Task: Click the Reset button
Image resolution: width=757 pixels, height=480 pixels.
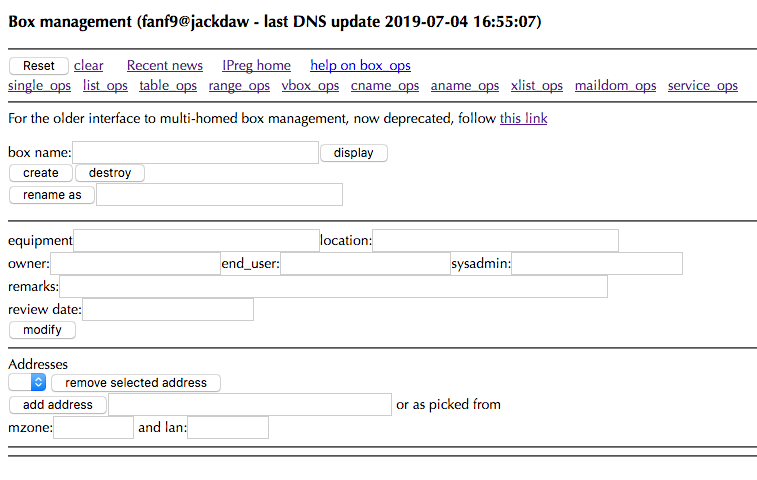Action: [x=39, y=66]
